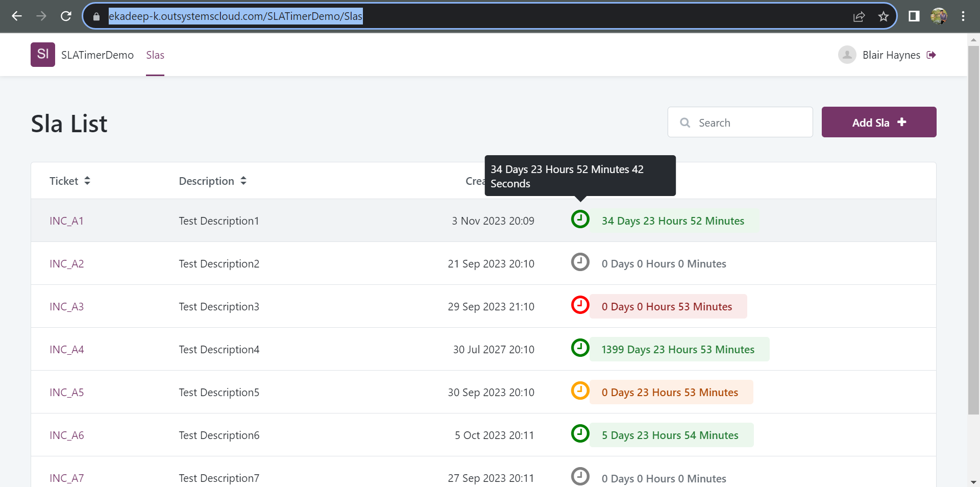Click the SLATimerDemo app logo
This screenshot has height=487, width=980.
tap(43, 55)
